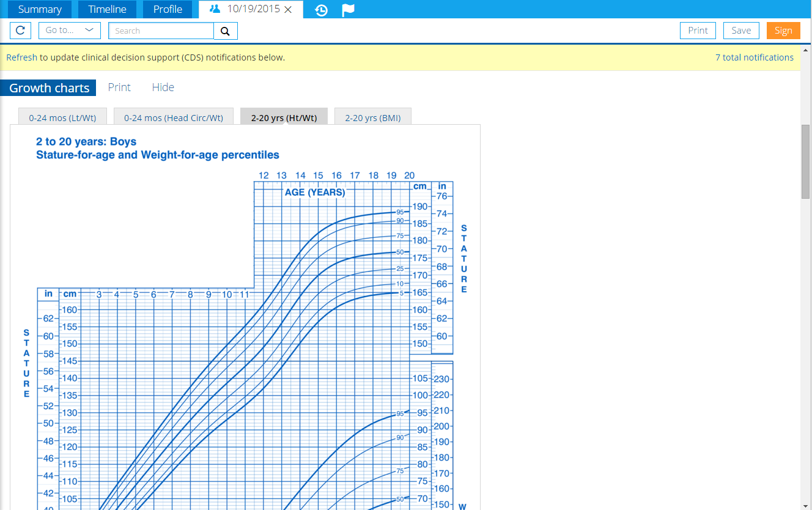Open the 7 total notifications link
Viewport: 812px width, 510px height.
pyautogui.click(x=755, y=57)
